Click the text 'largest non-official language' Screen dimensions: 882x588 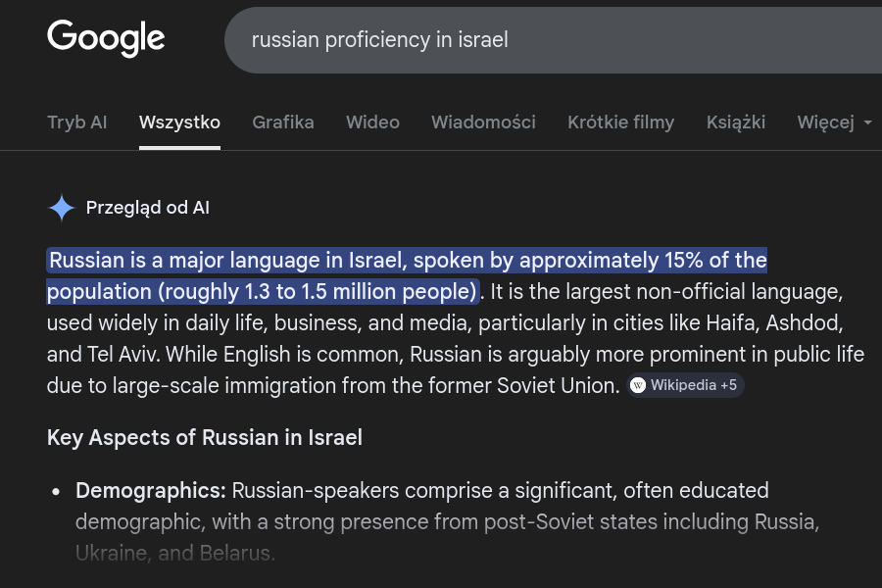coord(705,291)
